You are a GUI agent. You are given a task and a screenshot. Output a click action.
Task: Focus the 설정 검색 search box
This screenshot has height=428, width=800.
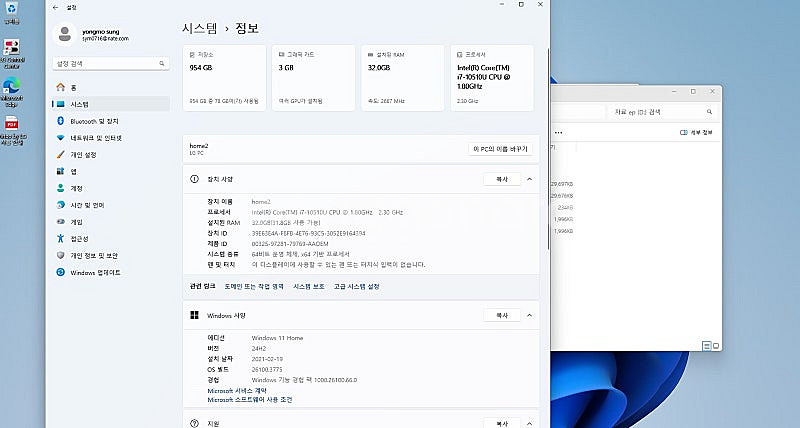click(x=111, y=64)
